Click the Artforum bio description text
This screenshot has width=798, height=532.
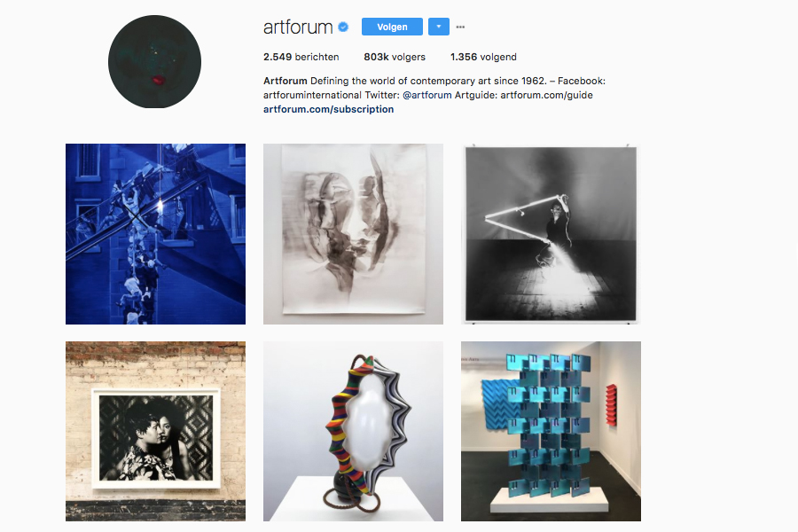tap(434, 88)
